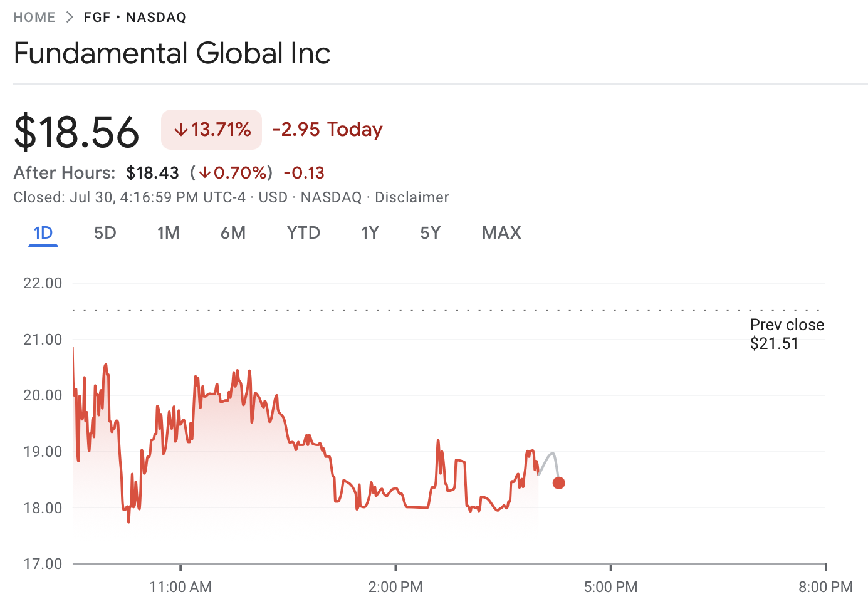Viewport: 868px width, 609px height.
Task: Show the 6M chart range
Action: pyautogui.click(x=233, y=233)
